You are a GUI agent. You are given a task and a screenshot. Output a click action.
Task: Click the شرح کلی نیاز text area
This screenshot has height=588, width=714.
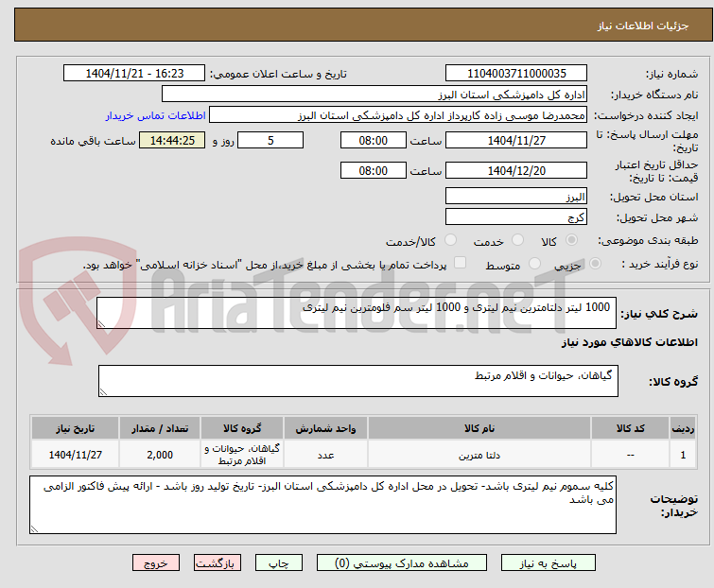click(x=357, y=313)
